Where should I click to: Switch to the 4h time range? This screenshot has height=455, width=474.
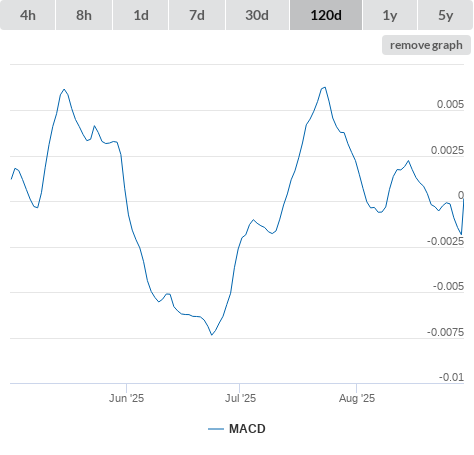click(28, 15)
